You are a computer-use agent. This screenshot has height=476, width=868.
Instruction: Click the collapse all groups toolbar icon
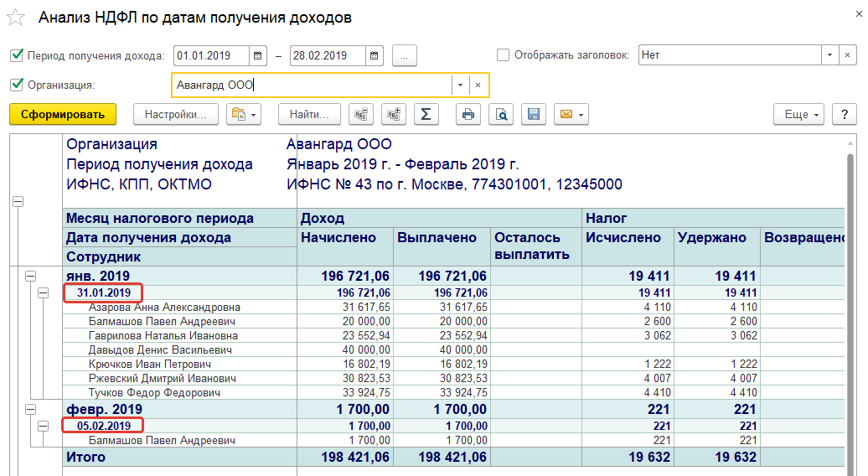coord(362,114)
